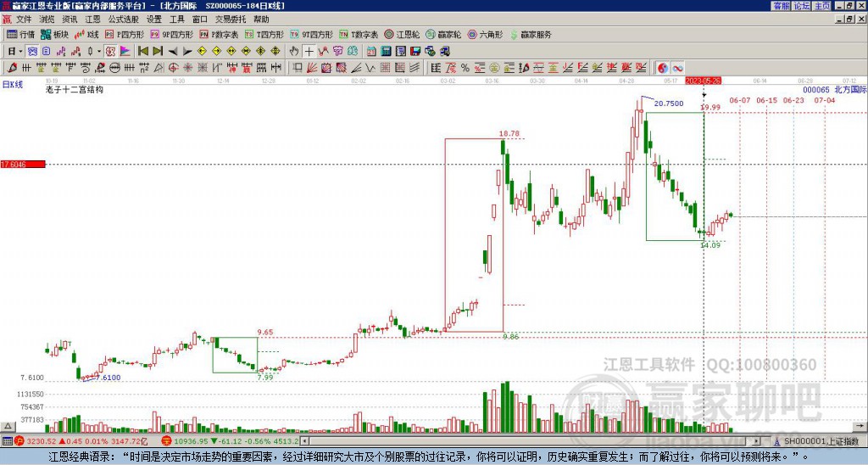Viewport: 868px width, 465px height.
Task: Open the P四方形 tool
Action: click(125, 34)
